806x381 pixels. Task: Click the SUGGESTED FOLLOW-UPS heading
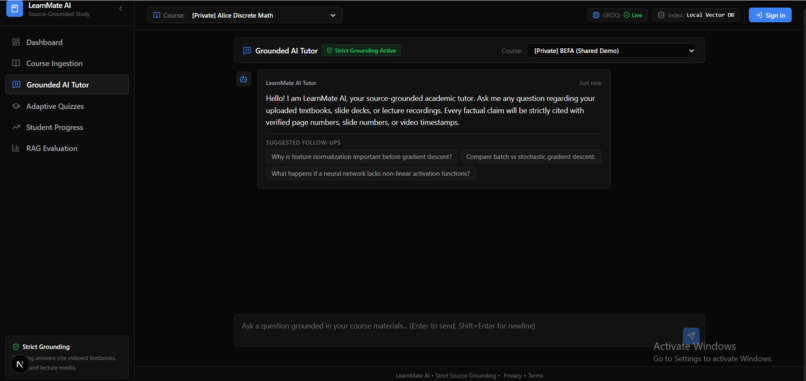303,142
